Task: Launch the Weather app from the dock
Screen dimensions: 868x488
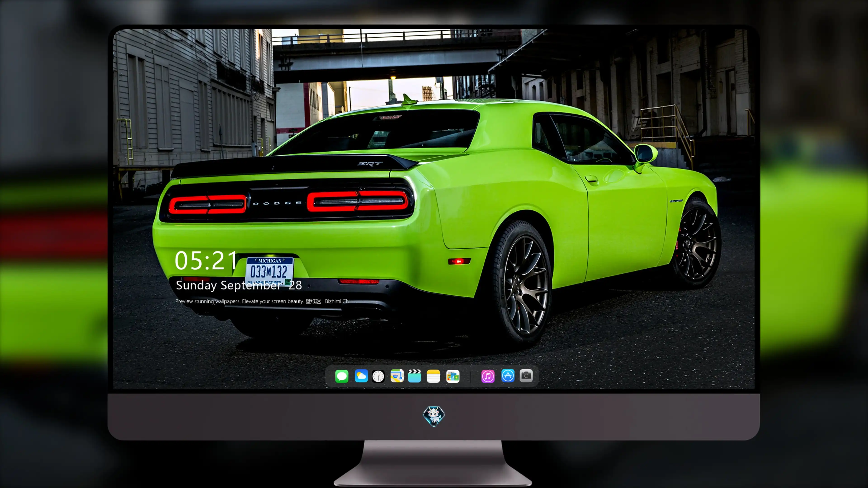Action: coord(361,376)
